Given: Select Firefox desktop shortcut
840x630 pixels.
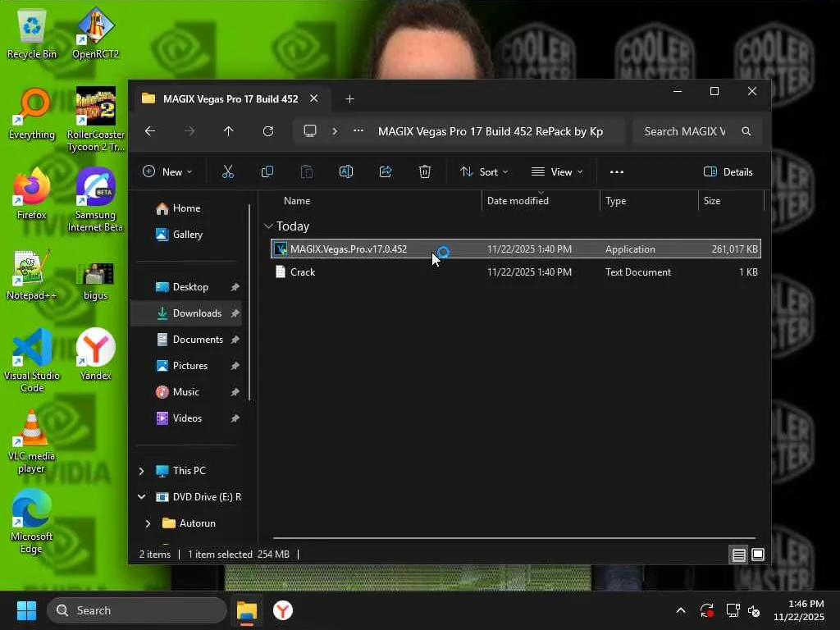Looking at the screenshot, I should [32, 194].
